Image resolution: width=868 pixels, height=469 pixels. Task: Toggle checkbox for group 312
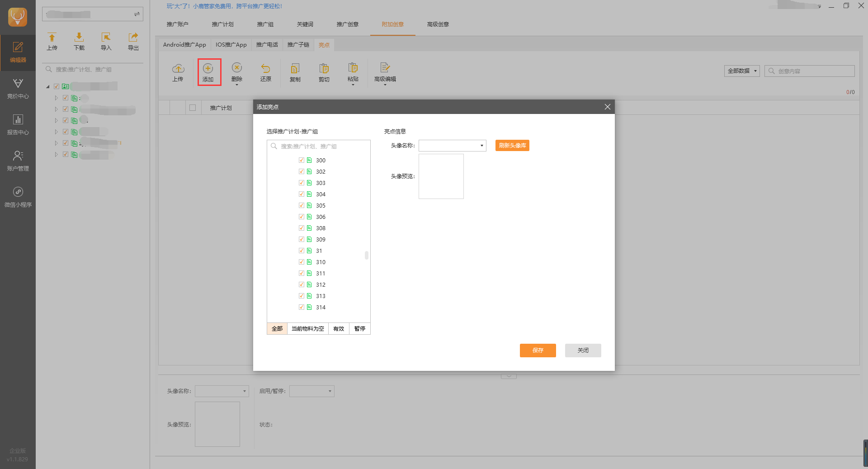(302, 284)
